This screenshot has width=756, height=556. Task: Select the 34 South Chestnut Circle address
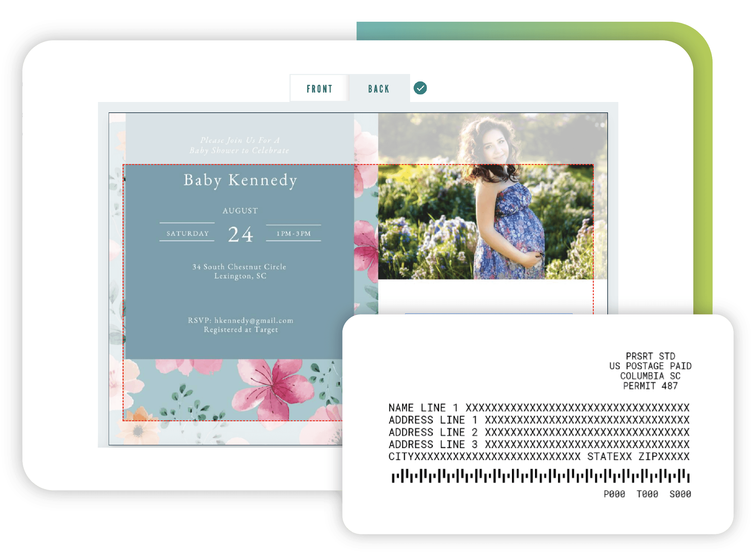(239, 267)
